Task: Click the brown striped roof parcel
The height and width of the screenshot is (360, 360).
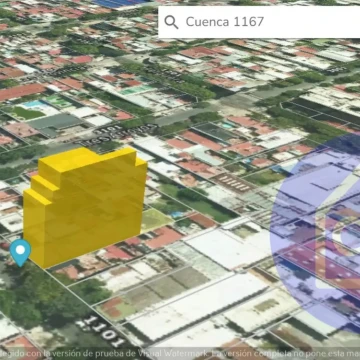Action: tap(232, 183)
